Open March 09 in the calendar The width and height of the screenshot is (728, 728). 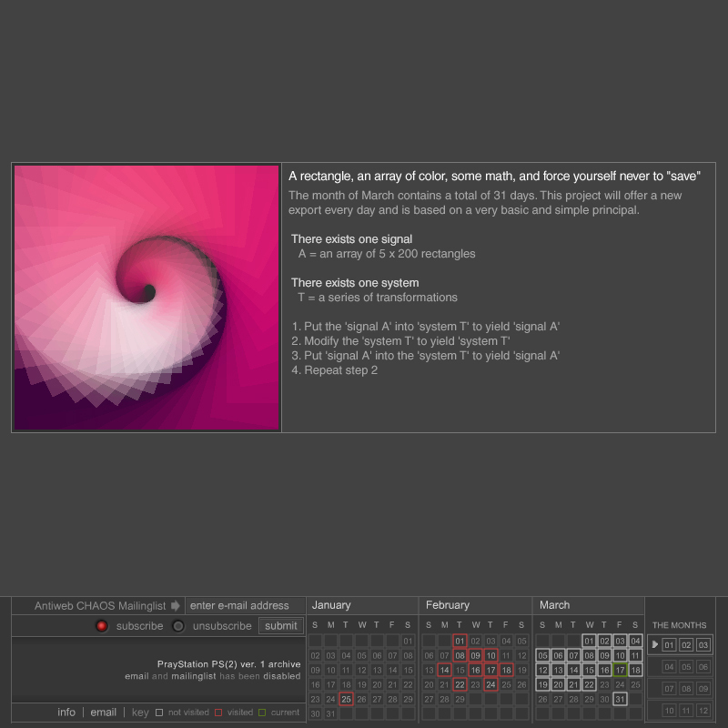click(x=604, y=655)
